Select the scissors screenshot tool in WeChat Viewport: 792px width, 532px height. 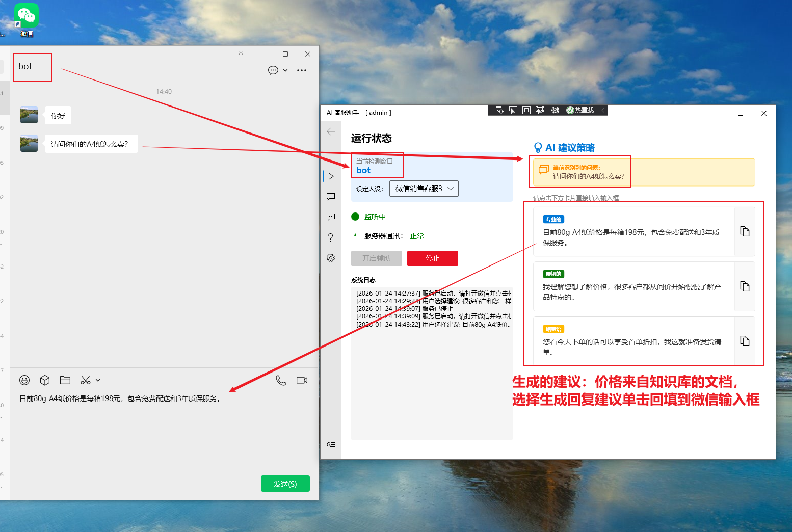point(86,380)
